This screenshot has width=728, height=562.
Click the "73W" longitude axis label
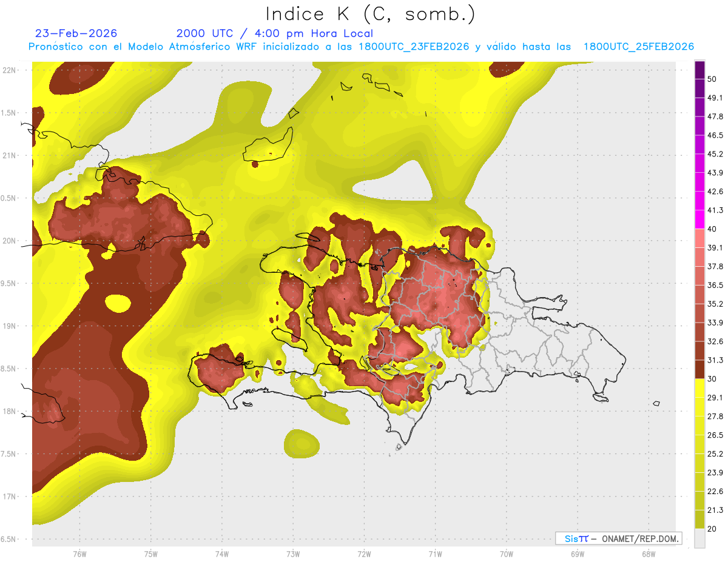pyautogui.click(x=293, y=554)
